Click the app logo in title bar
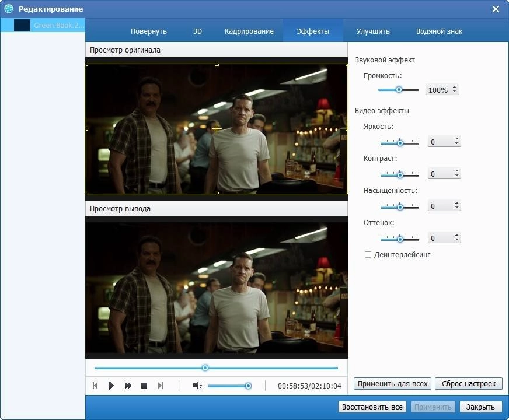Image resolution: width=509 pixels, height=420 pixels. tap(9, 9)
